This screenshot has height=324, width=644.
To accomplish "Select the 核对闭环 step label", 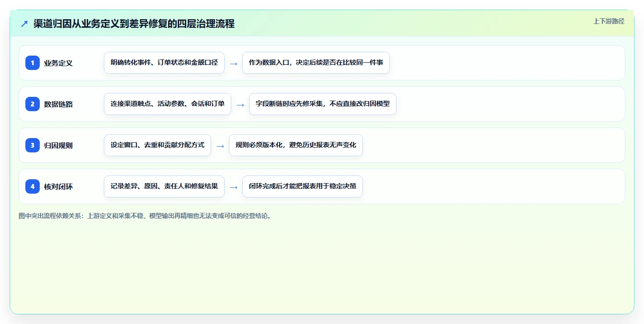I will coord(58,186).
